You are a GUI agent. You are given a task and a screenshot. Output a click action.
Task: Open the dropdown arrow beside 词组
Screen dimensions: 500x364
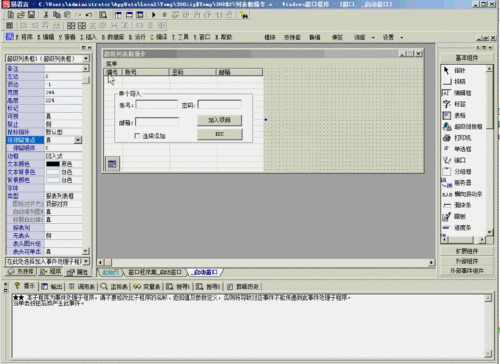click(373, 37)
